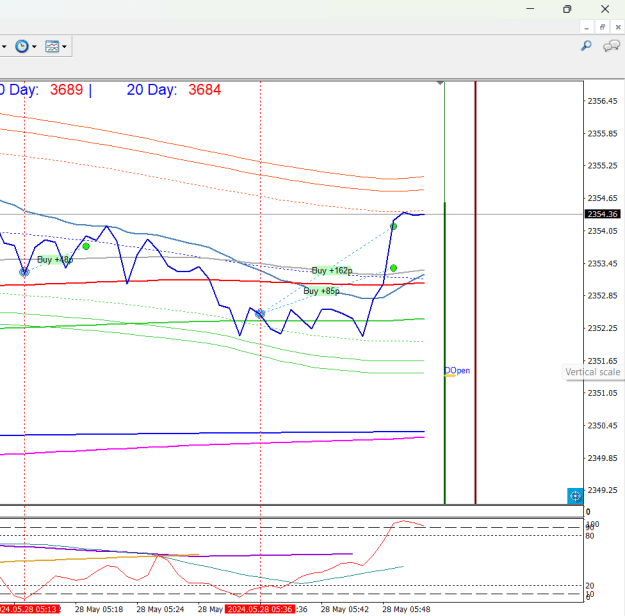This screenshot has height=616, width=625.
Task: Click the search magnifier icon
Action: 586,46
